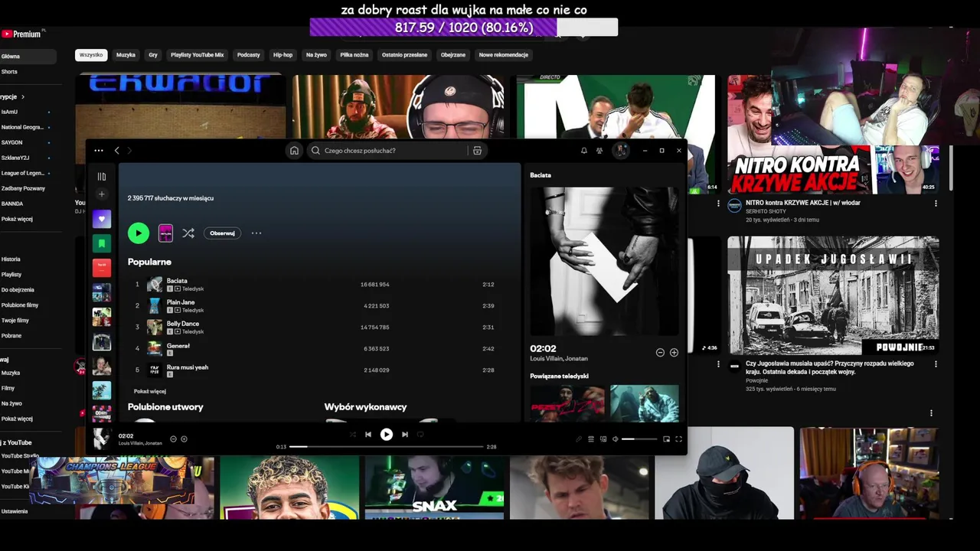Create a new playlist with the plus icon
The width and height of the screenshot is (980, 551).
click(102, 194)
